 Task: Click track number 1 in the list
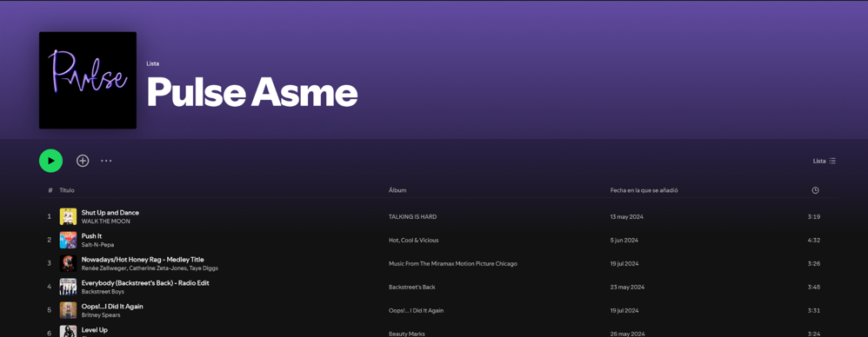point(50,216)
